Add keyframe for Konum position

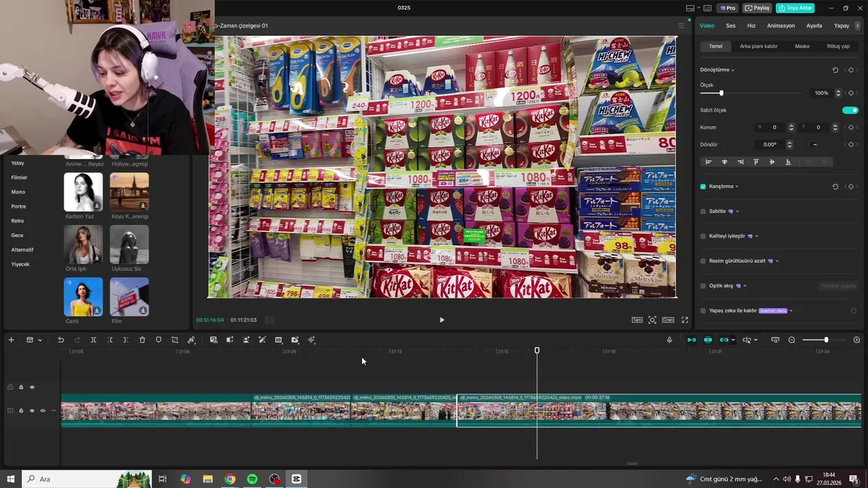(851, 127)
